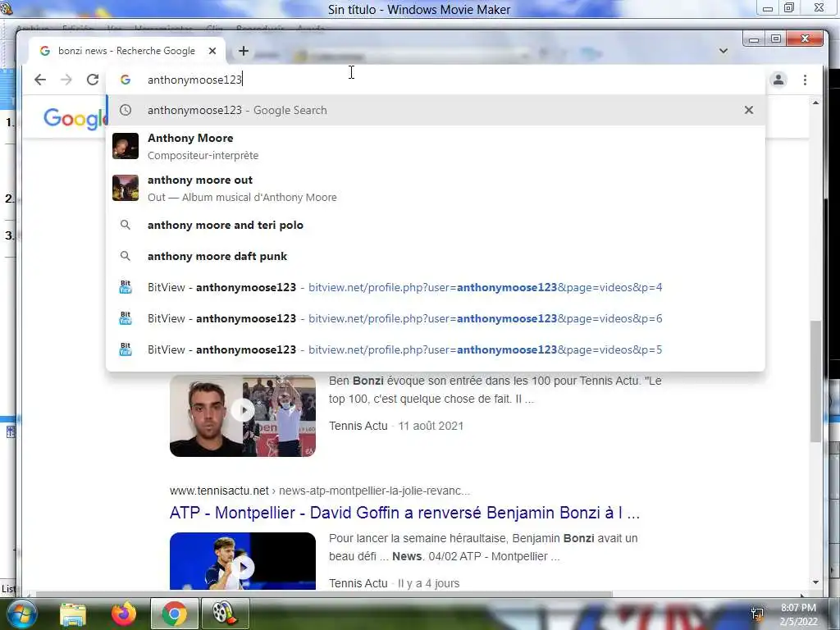Choose 'anthonymoose123 - Google Search' suggestion

tap(435, 111)
